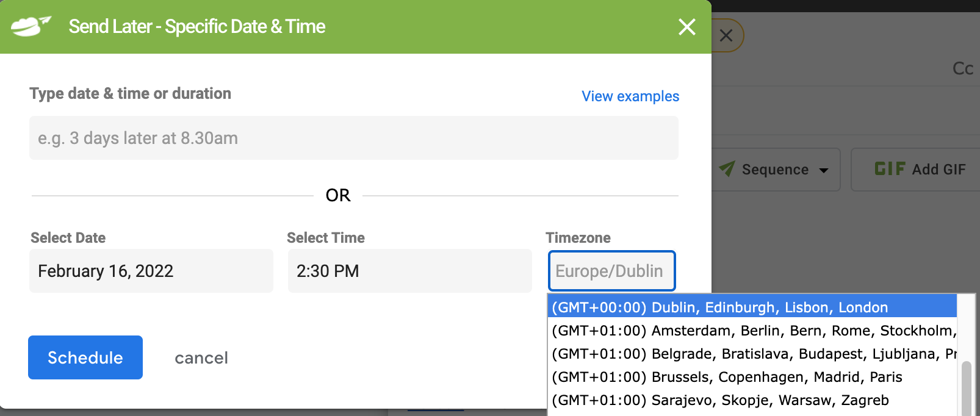980x416 pixels.
Task: Open the View examples link
Action: tap(630, 96)
